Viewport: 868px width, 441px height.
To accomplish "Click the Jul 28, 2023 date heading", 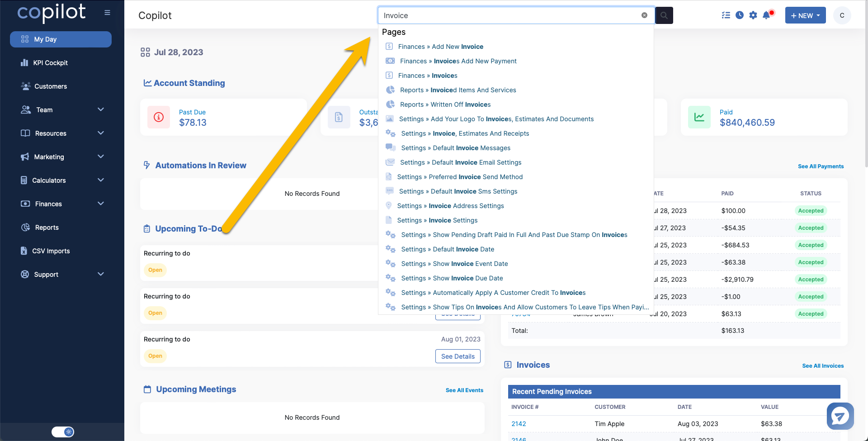I will coord(179,52).
